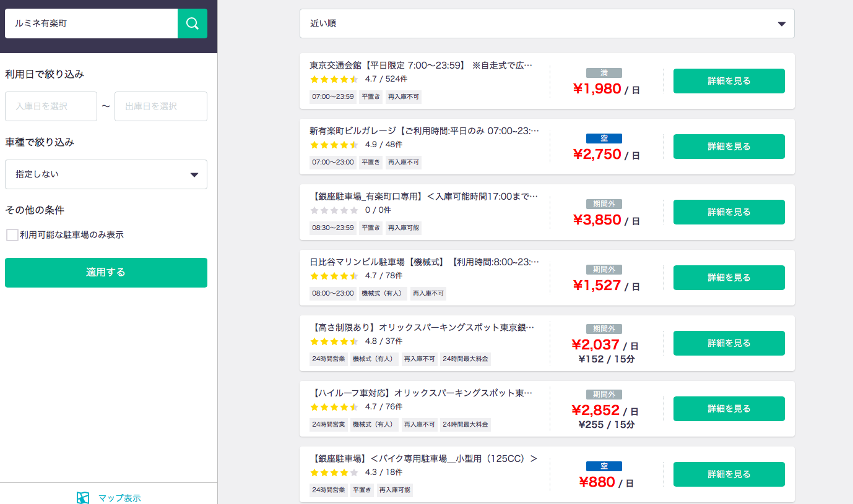Click the 【ハイルーフ車対応】オリックスパーキング title
This screenshot has width=853, height=504.
coord(421,393)
